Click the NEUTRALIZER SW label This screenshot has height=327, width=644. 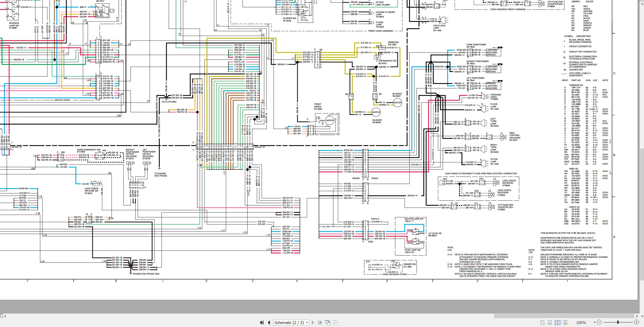pyautogui.click(x=414, y=219)
